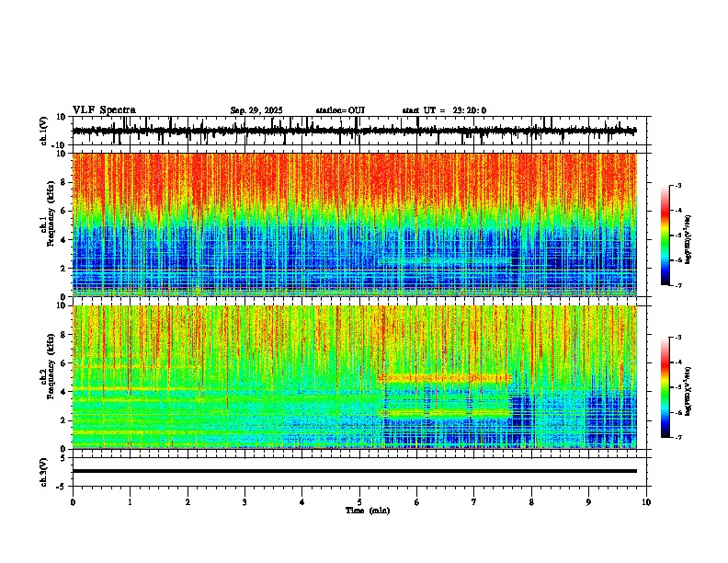Pick the ch.2 spectrogram color bar
This screenshot has height=563, width=728.
[x=665, y=387]
